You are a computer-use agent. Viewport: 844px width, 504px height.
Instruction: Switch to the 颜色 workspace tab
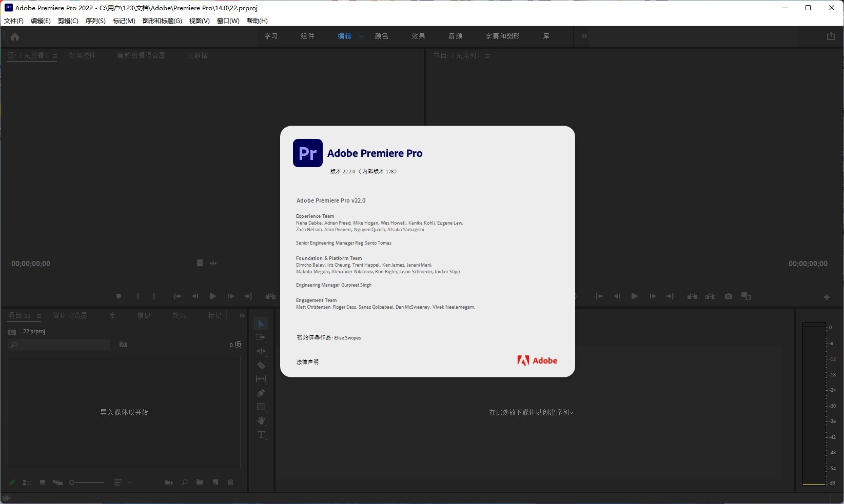tap(381, 36)
